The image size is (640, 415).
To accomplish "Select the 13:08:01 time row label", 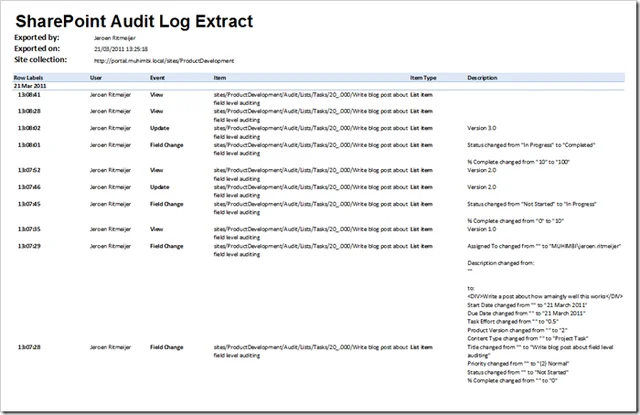I will 29,145.
